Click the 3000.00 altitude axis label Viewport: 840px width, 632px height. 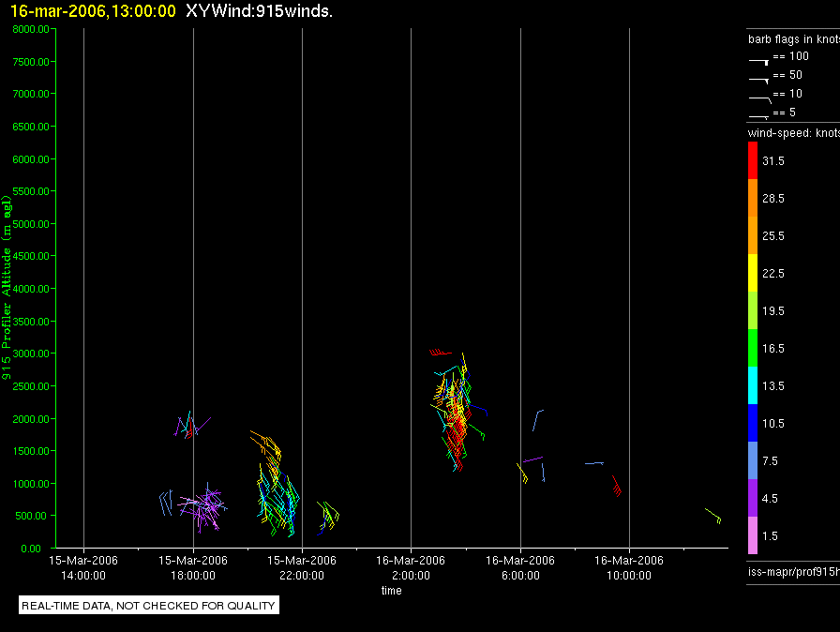click(x=31, y=354)
